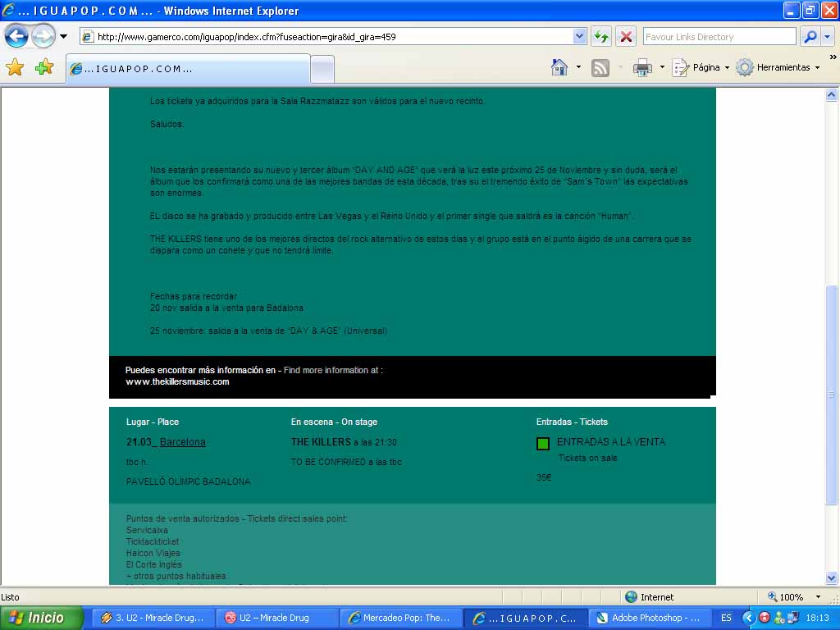Switch to Adobe Photoshop taskbar window

[x=650, y=618]
